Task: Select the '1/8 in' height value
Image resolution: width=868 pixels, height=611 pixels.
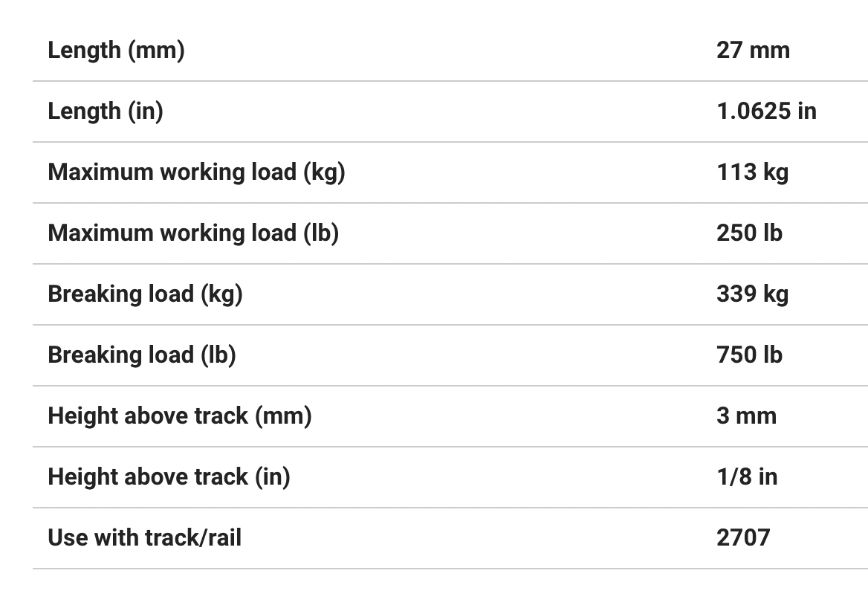Action: click(x=747, y=477)
